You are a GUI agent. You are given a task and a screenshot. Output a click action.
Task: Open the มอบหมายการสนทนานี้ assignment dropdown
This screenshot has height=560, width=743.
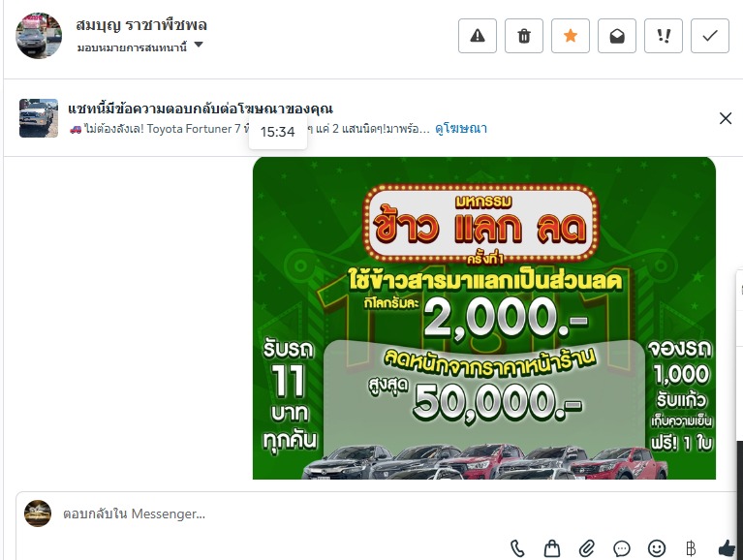point(140,47)
